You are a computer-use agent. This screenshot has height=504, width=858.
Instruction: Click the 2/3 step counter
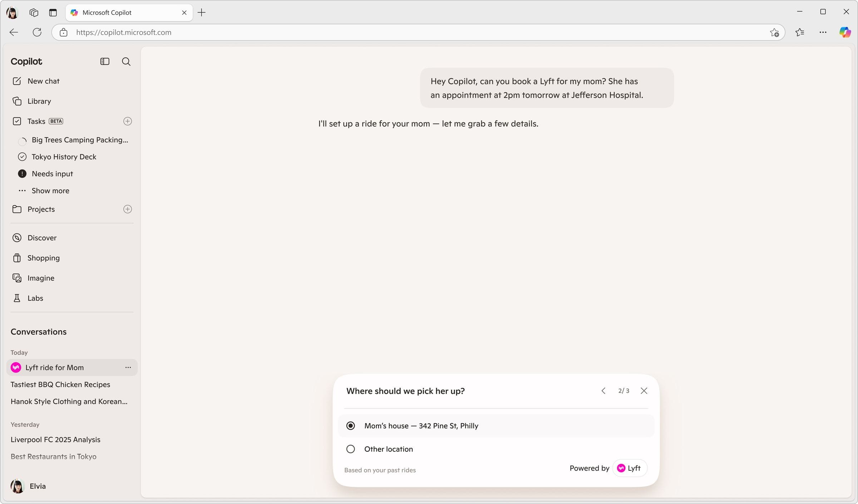click(x=624, y=391)
